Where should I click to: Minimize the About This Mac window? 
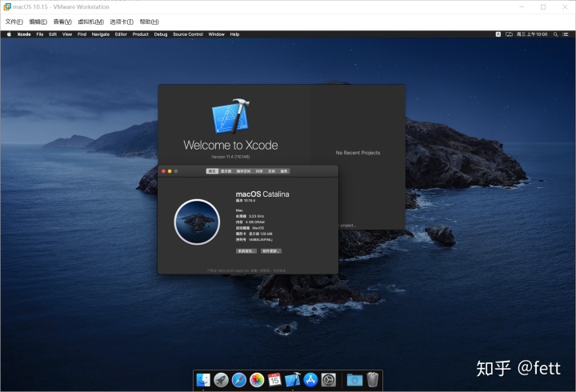point(170,171)
